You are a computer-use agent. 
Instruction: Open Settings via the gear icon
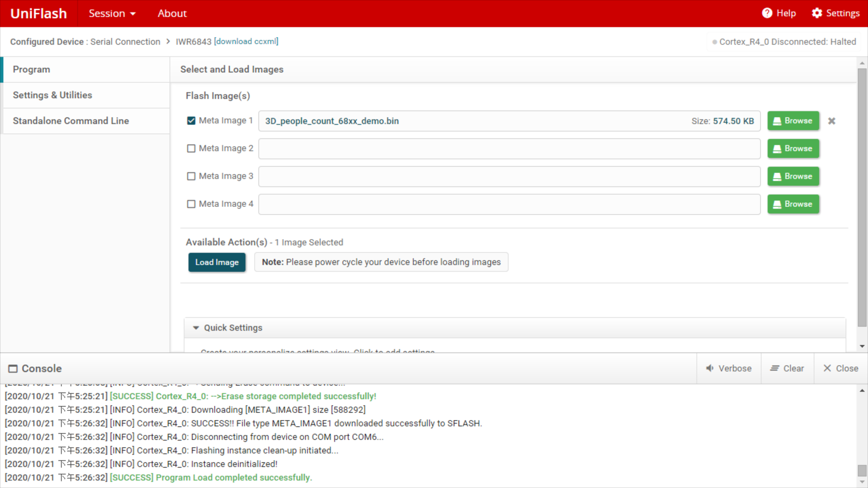pyautogui.click(x=816, y=13)
